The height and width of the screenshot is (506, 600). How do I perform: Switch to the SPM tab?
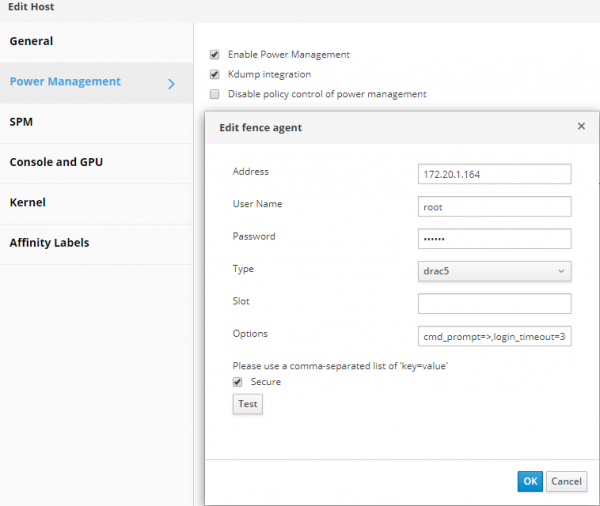tap(22, 122)
